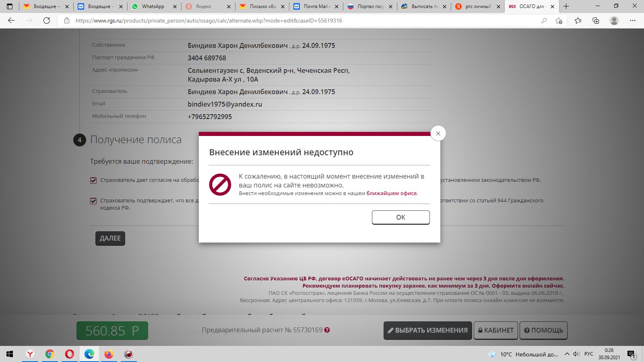
Task: Open the clock and date flyout
Action: pos(609,354)
